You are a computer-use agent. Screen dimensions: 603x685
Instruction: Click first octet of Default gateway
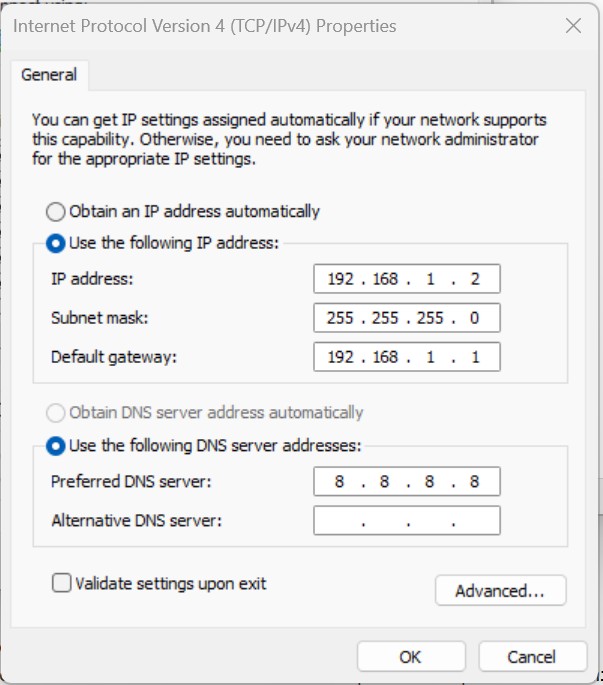(x=340, y=357)
